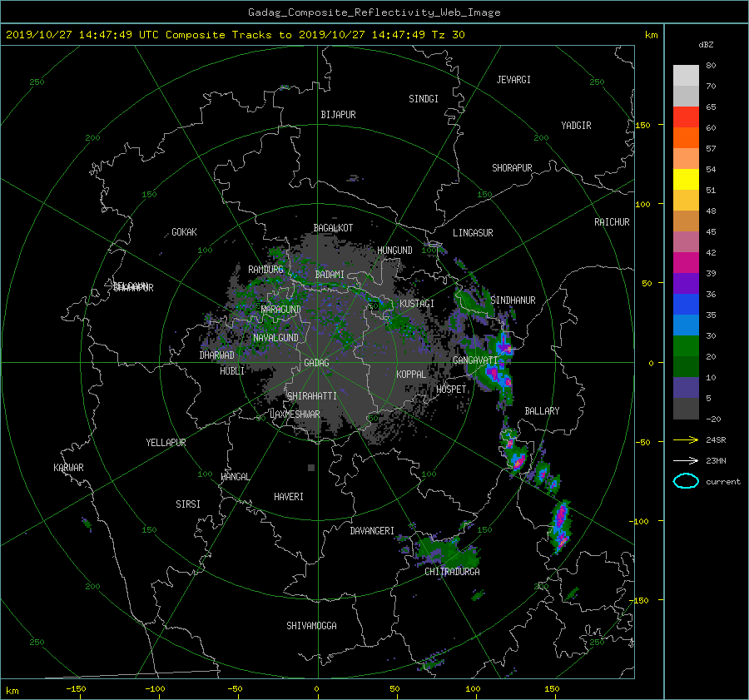The image size is (749, 700).
Task: Click the image title Gadag_Composite_Reflectivity_Web_Image
Action: pos(374,12)
